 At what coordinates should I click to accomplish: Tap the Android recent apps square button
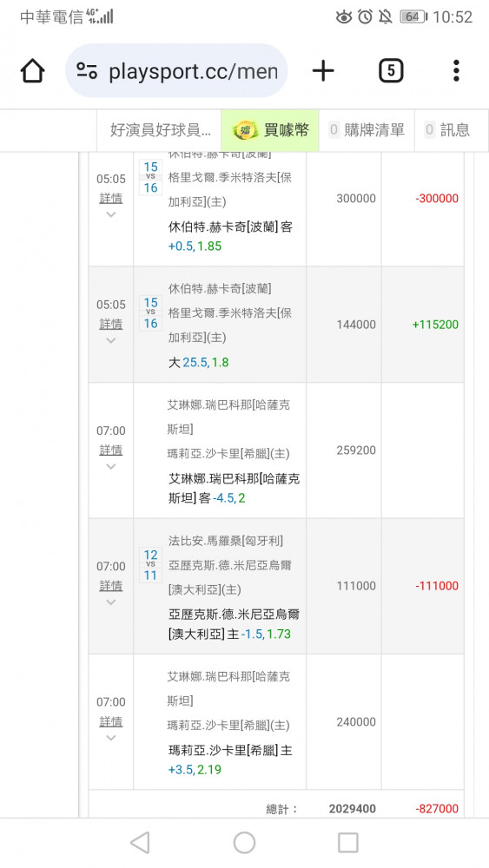point(347,843)
